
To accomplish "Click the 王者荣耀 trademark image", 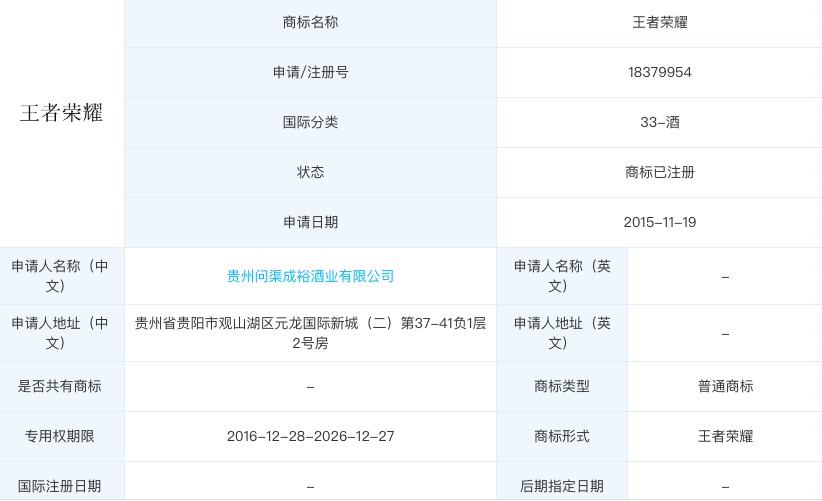I will tap(61, 113).
